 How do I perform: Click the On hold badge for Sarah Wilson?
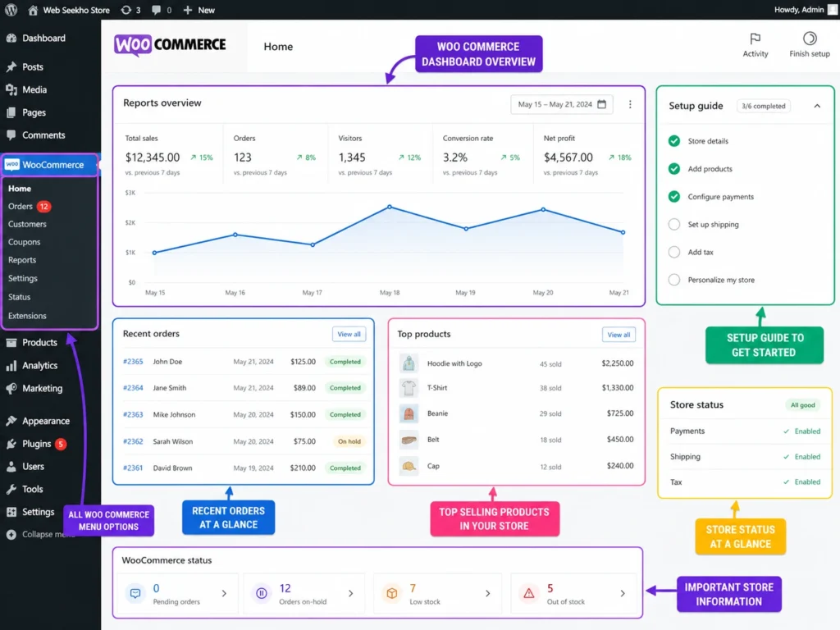pos(349,441)
